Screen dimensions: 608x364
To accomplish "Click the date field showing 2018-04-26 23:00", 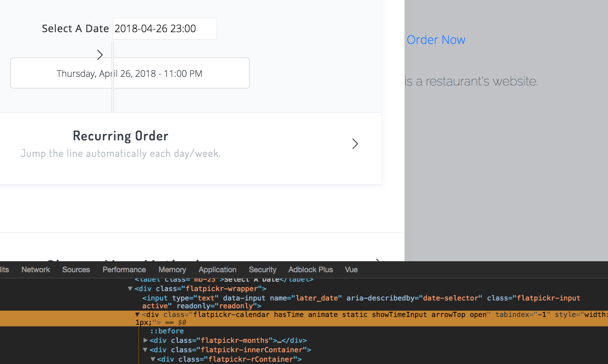I will click(165, 28).
